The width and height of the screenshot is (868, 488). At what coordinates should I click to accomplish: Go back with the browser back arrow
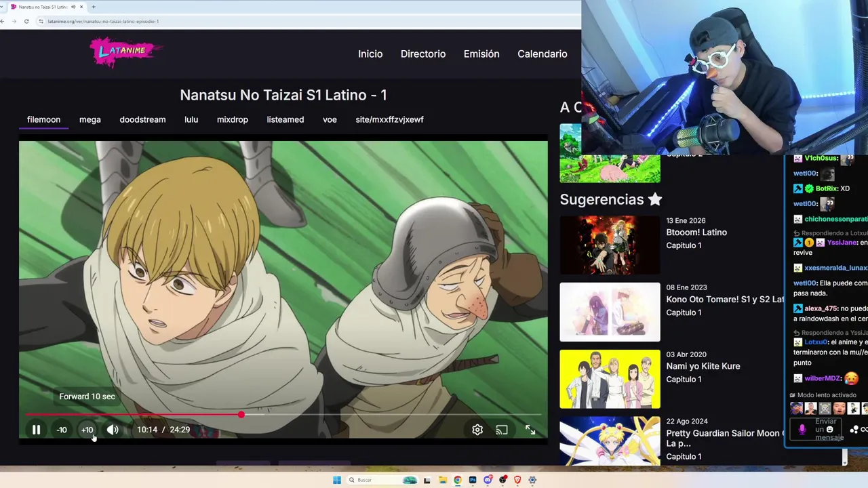click(x=3, y=21)
